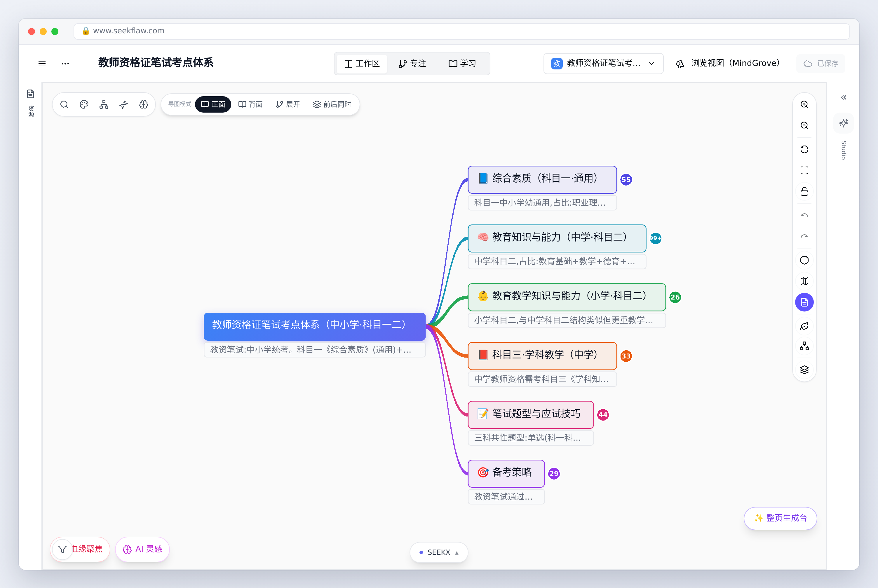
Task: Click the note 中学科目二,占比:教育基础+教学+德育+…
Action: 557,261
